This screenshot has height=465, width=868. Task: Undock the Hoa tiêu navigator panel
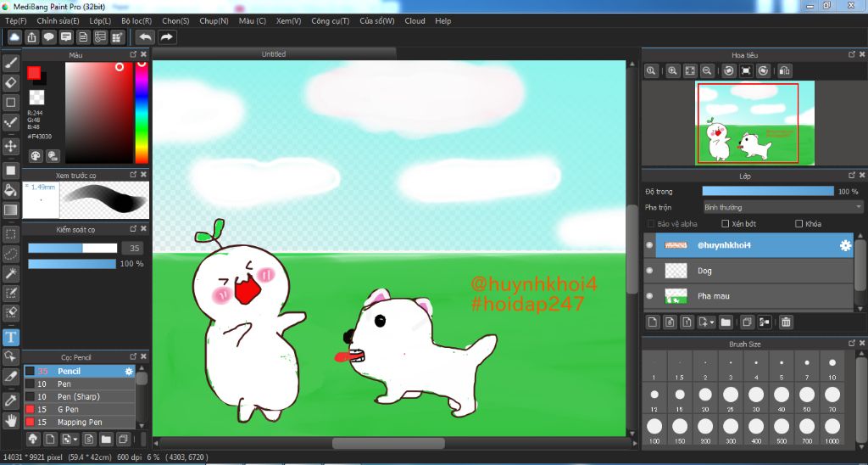pos(851,54)
